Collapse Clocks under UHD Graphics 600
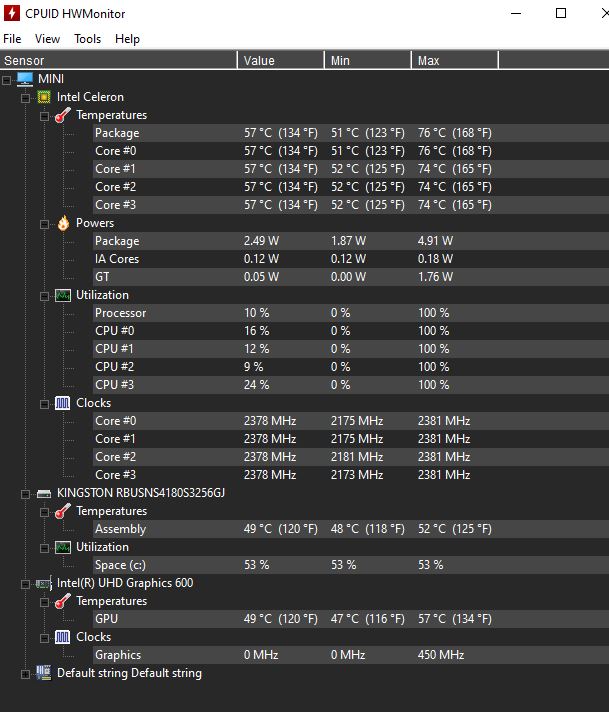The image size is (609, 712). [x=45, y=638]
